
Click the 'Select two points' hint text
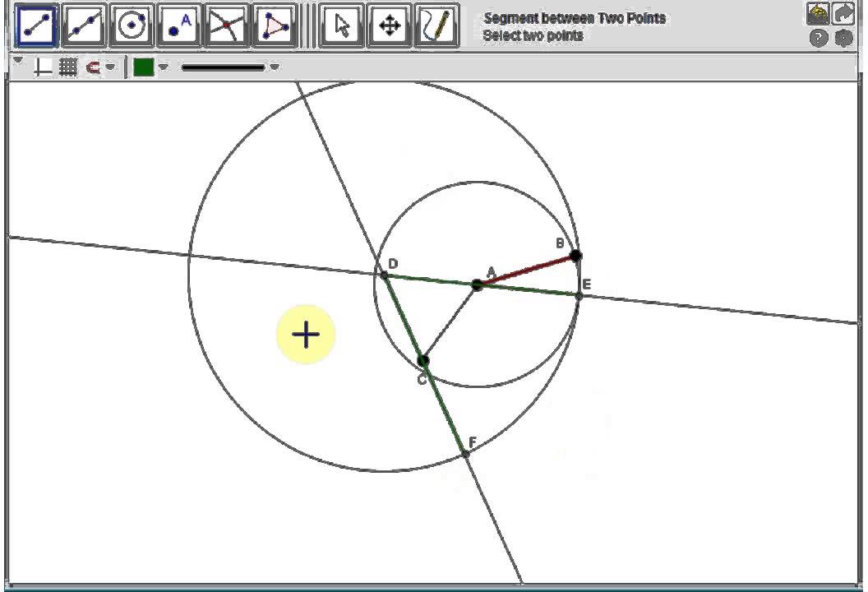pos(533,35)
